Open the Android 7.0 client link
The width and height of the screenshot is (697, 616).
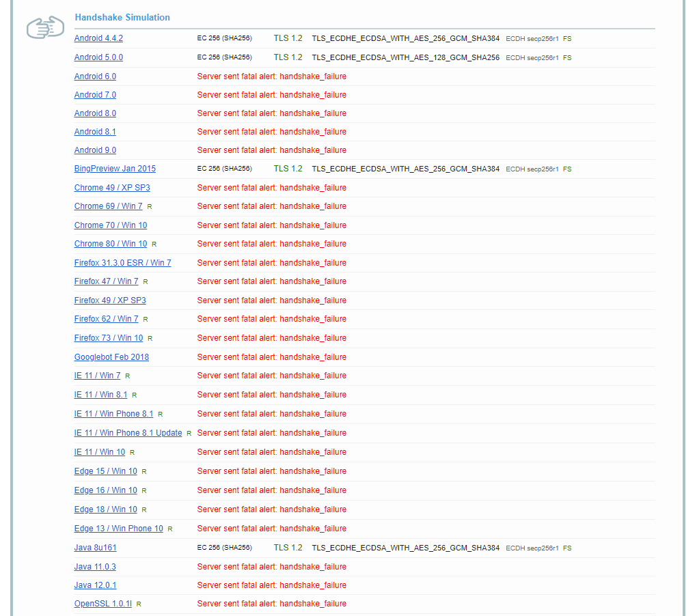point(95,95)
